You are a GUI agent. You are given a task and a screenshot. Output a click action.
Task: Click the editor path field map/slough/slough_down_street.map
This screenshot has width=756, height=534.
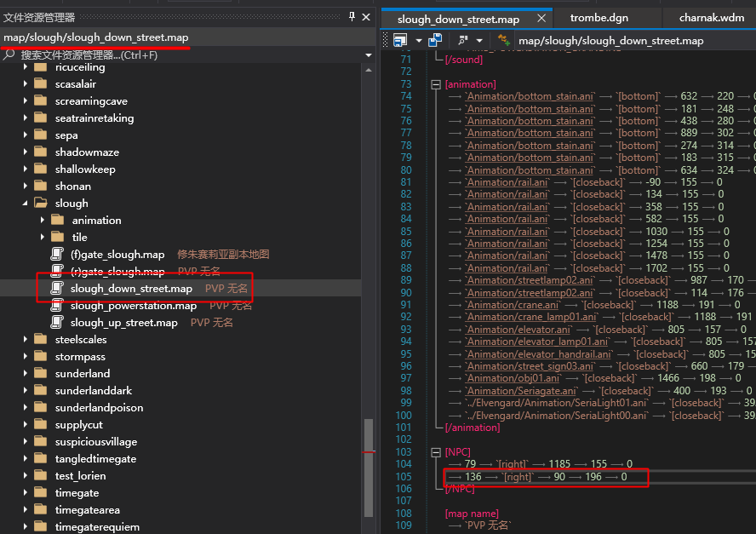click(611, 41)
